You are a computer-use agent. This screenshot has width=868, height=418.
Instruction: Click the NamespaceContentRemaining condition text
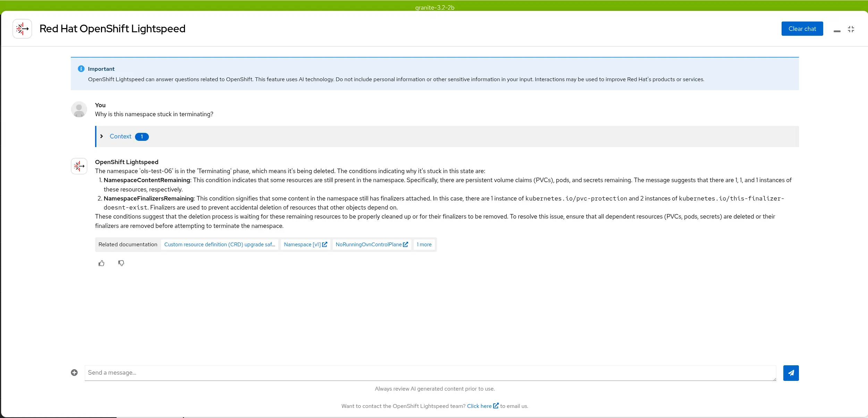(147, 180)
